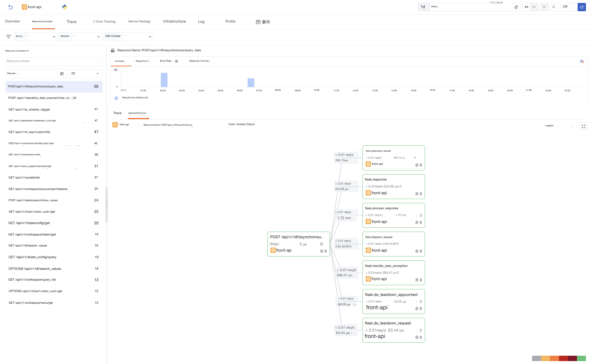Click the sort order icon beside Request
592x364 pixels.
[62, 73]
